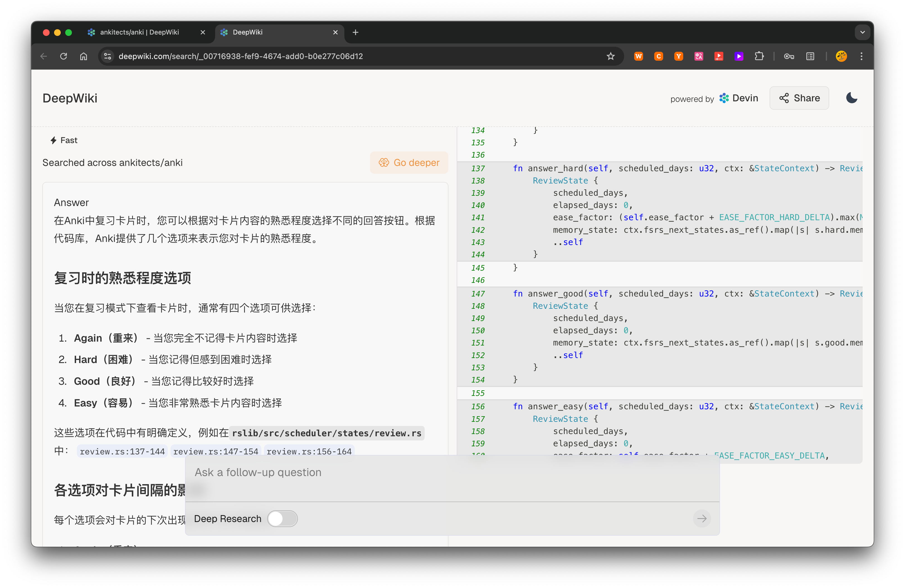The width and height of the screenshot is (905, 588).
Task: Open a new browser tab
Action: [356, 32]
